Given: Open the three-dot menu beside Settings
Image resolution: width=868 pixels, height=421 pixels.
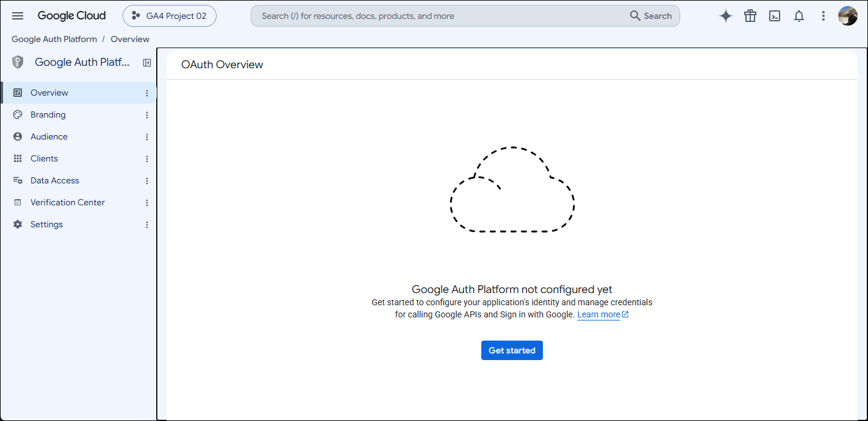Looking at the screenshot, I should click(x=147, y=225).
